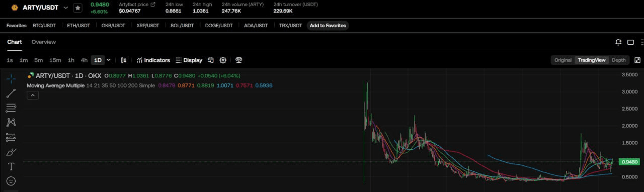
Task: Open the text annotation tool
Action: pos(11,166)
